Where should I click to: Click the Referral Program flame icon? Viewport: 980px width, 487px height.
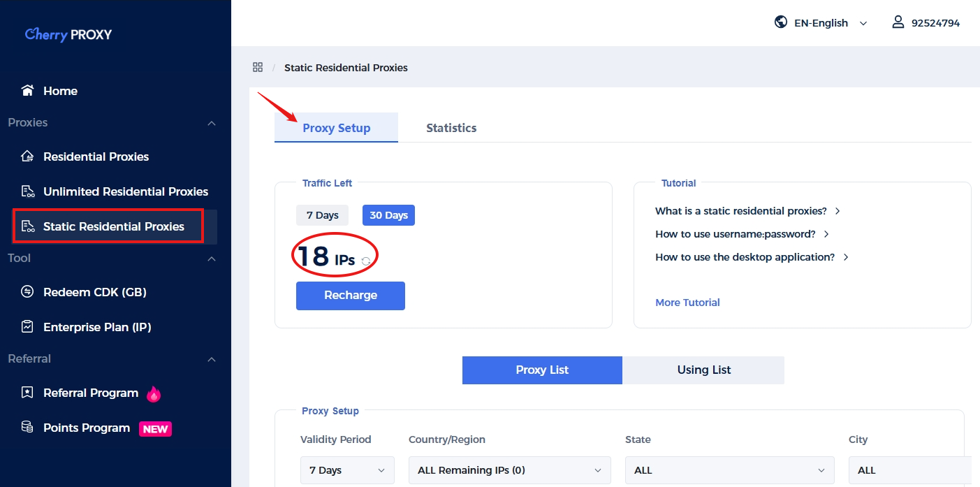[x=154, y=394]
